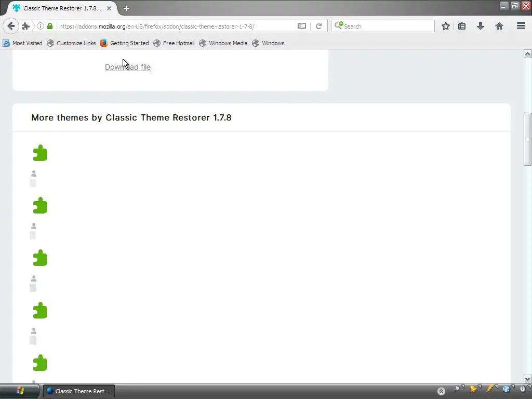The height and width of the screenshot is (399, 532).
Task: Open Windows Media bookmark
Action: coord(223,43)
